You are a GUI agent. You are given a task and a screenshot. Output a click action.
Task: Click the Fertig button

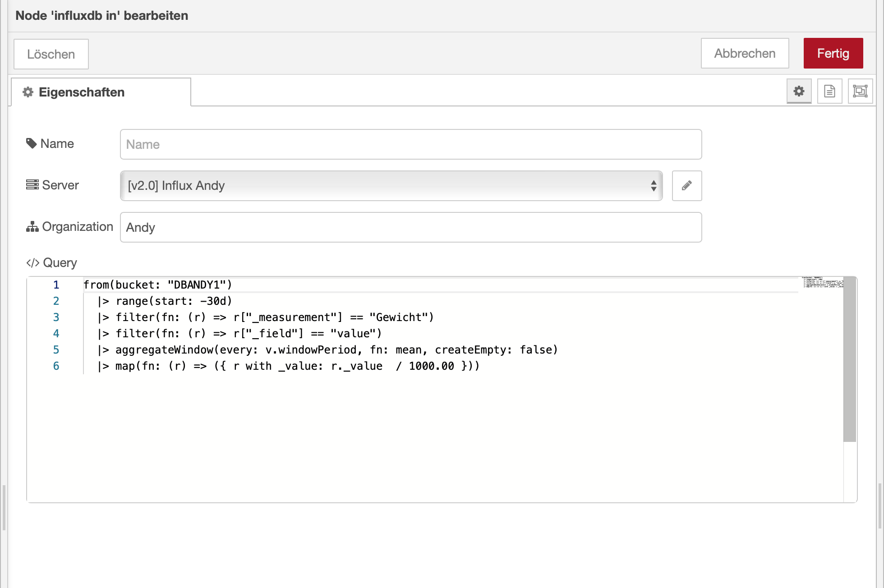(833, 53)
